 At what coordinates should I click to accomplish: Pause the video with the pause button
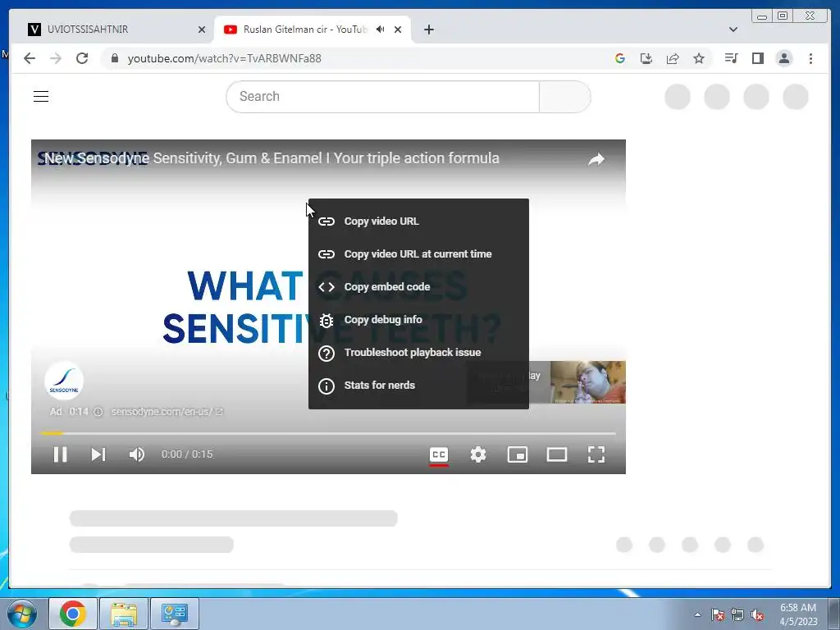tap(60, 454)
